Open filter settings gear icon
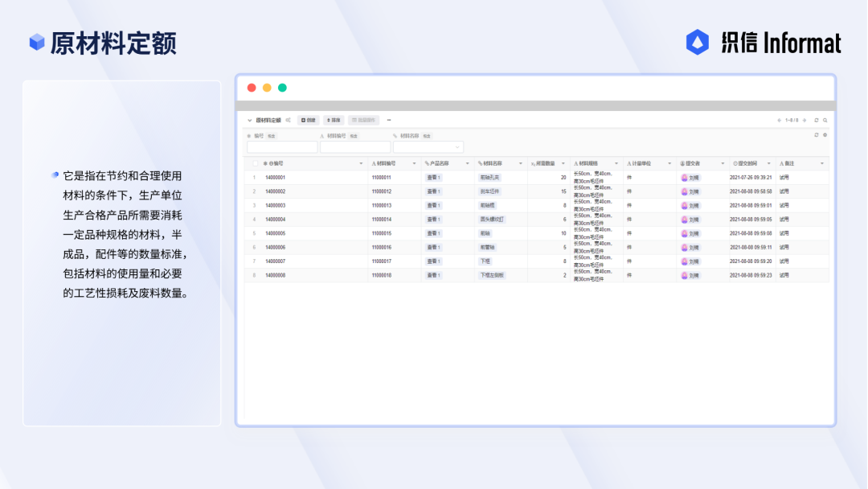This screenshot has height=489, width=868. [825, 135]
